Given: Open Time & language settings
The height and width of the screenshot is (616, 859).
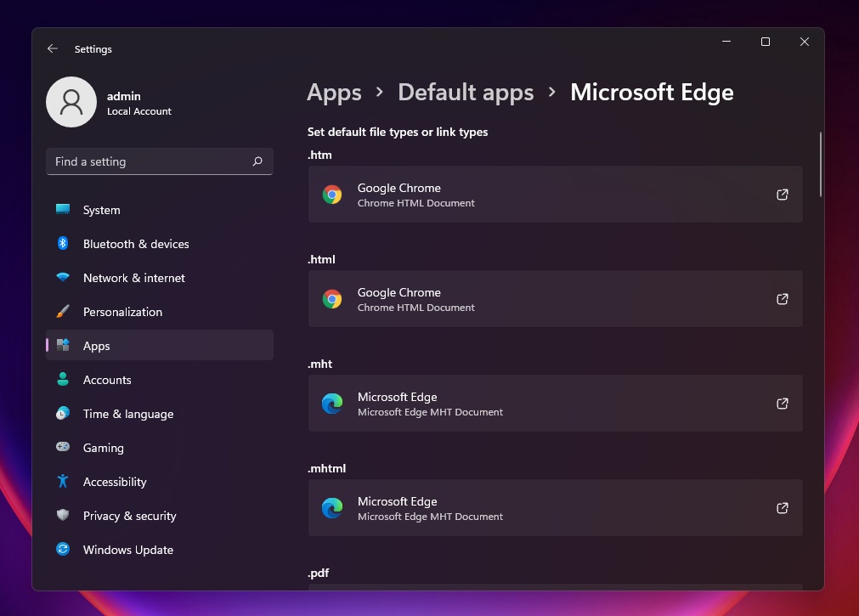Looking at the screenshot, I should (160, 414).
